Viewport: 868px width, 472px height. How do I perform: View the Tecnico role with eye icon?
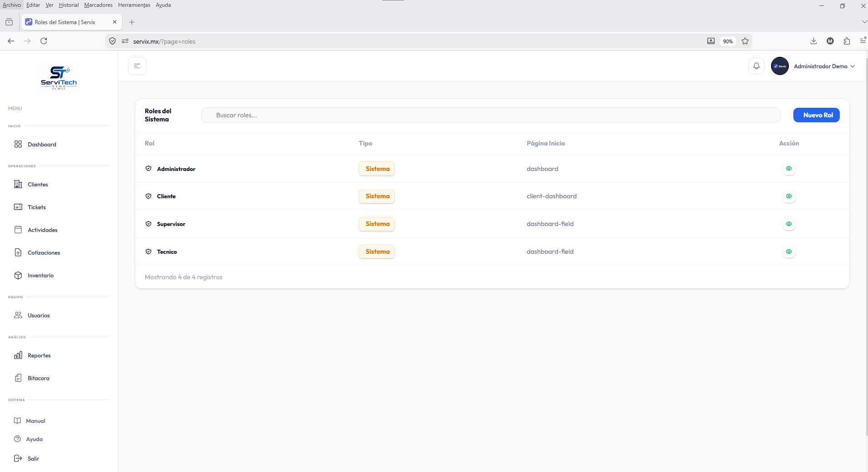pyautogui.click(x=789, y=251)
